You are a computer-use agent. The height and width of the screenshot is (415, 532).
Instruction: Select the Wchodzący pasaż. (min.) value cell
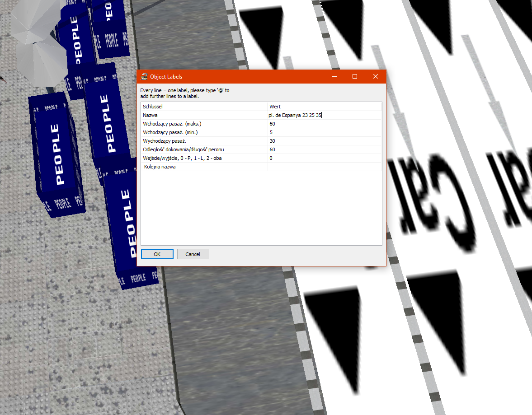coord(324,132)
